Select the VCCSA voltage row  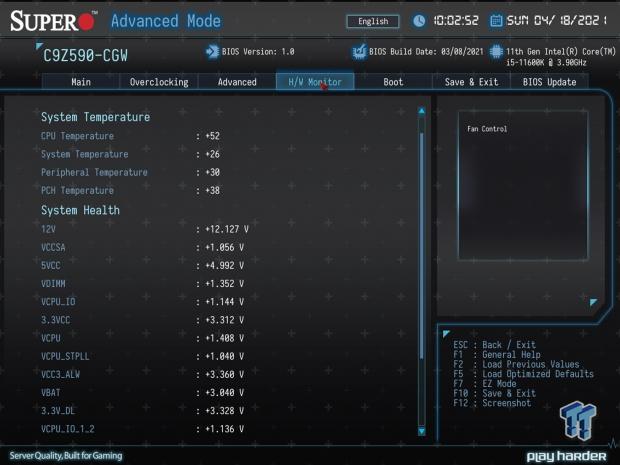click(142, 248)
